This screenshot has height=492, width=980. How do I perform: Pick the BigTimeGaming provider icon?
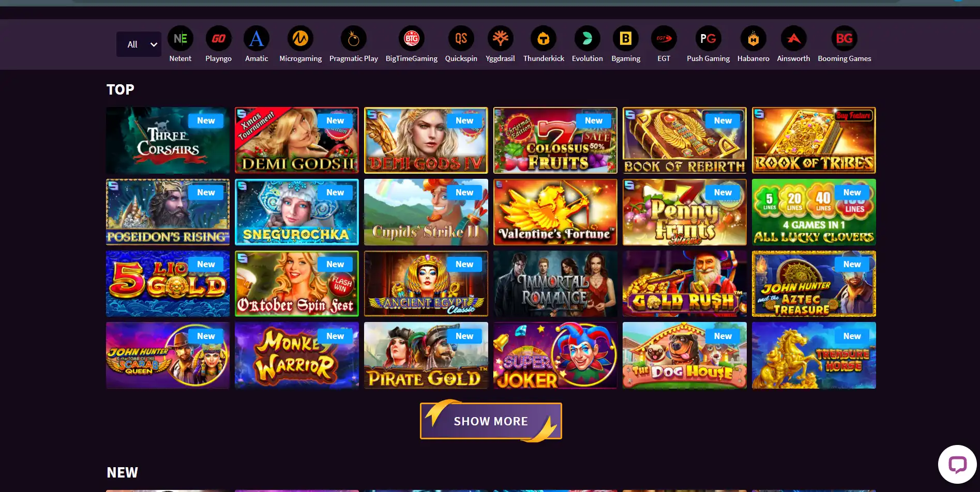click(x=412, y=38)
